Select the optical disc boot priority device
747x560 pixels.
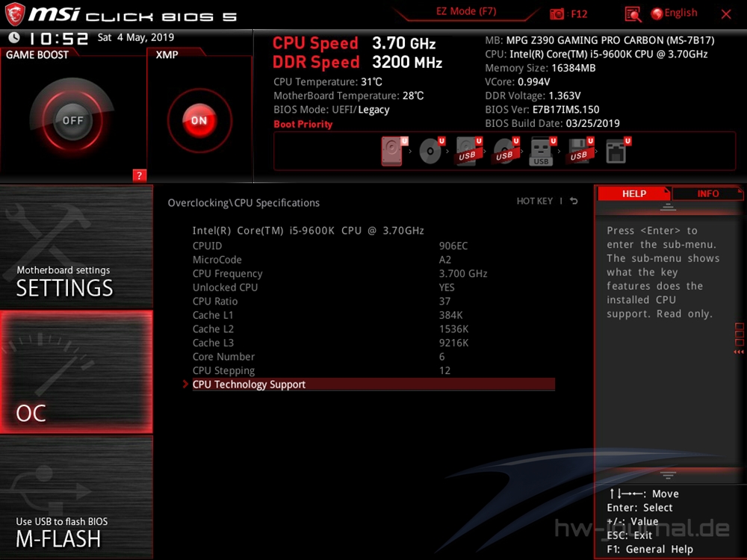click(x=431, y=151)
